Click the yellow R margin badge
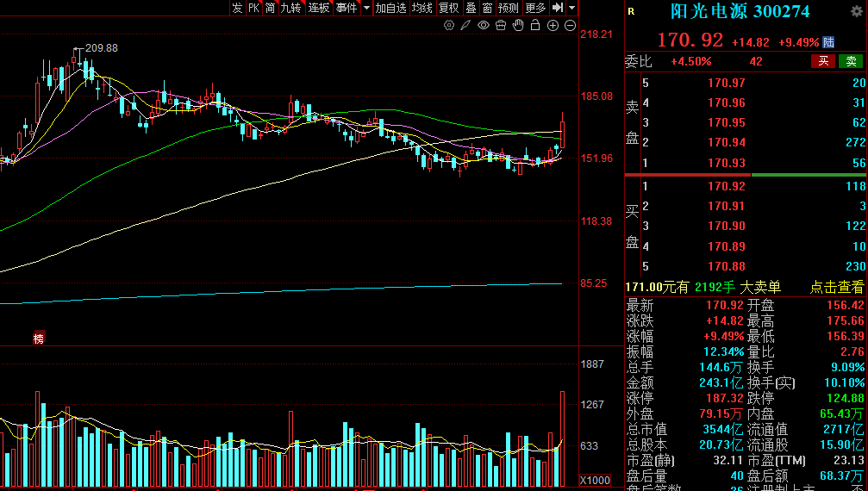This screenshot has width=868, height=491. point(631,11)
